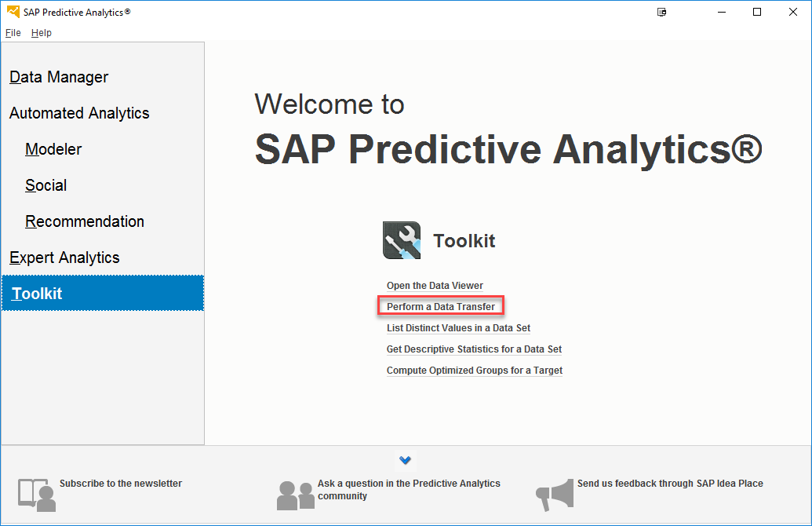Open List Distinct Values in a Data Set

pos(458,328)
